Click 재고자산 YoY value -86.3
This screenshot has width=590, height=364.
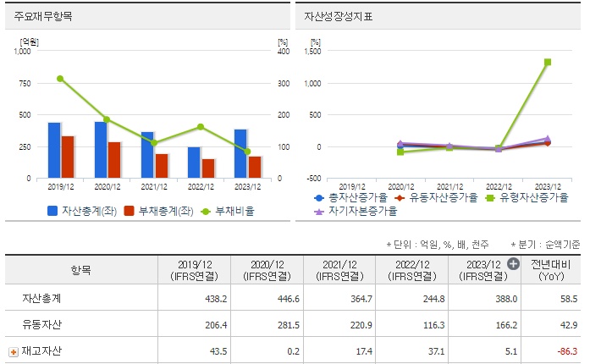567,351
